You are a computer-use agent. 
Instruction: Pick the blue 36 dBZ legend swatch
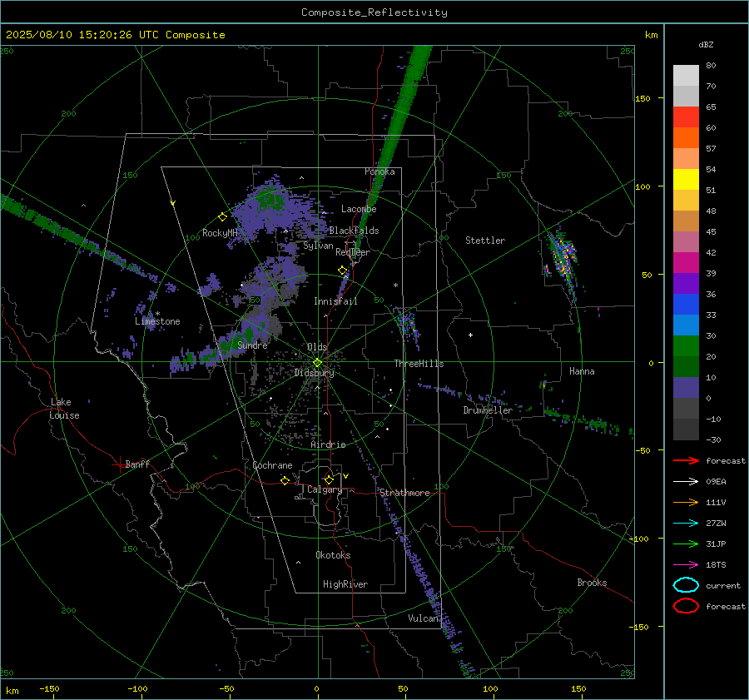(x=686, y=305)
